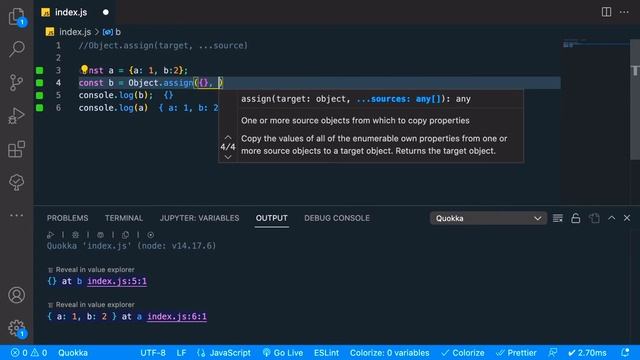640x360 pixels.
Task: Click the feedback icon in status bar
Action: coord(553,353)
